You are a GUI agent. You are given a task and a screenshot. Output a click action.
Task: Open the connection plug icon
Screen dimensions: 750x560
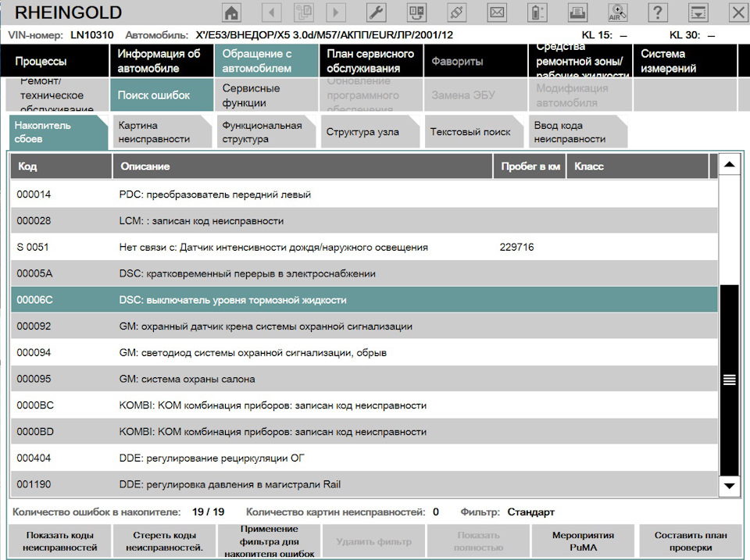[456, 12]
